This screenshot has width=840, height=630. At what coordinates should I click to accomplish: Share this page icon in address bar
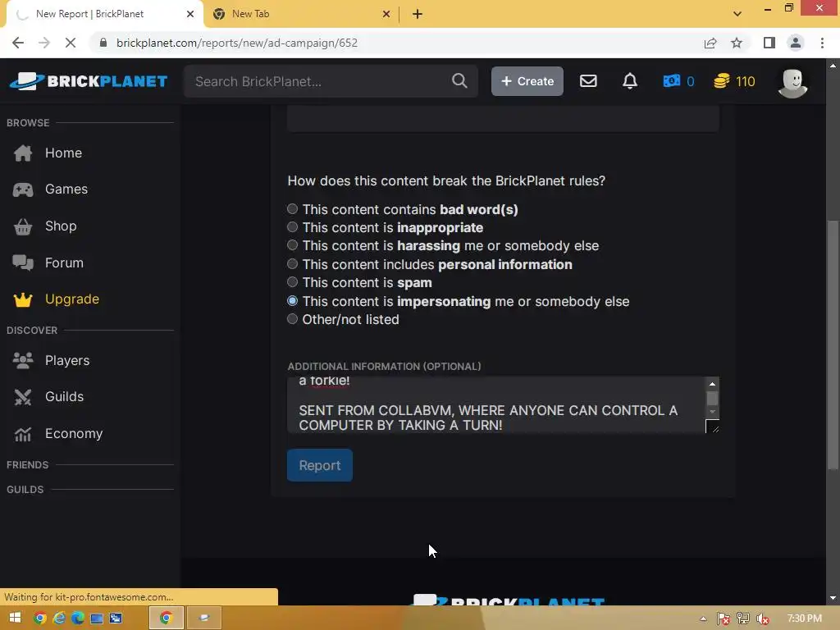[x=710, y=43]
